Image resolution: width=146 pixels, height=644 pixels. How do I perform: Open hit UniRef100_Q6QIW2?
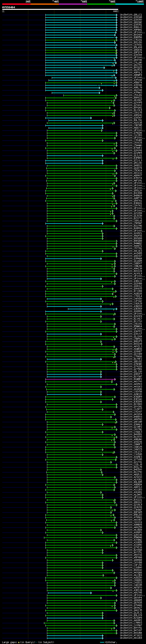131,22
